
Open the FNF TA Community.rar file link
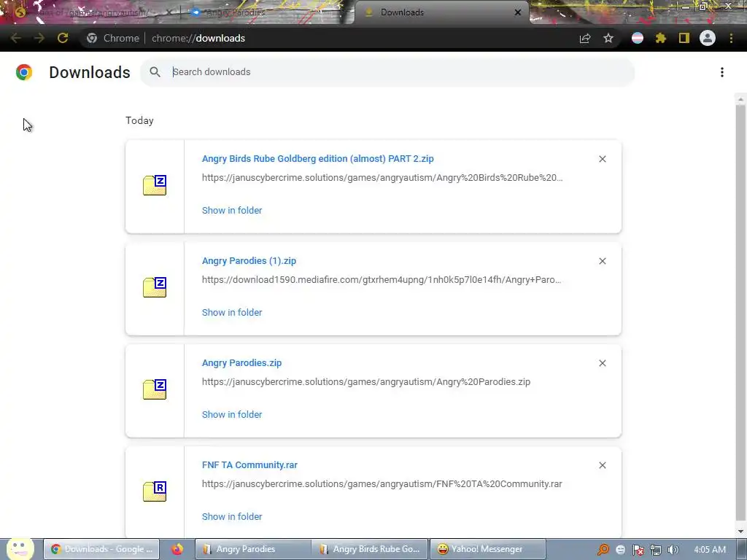[249, 464]
